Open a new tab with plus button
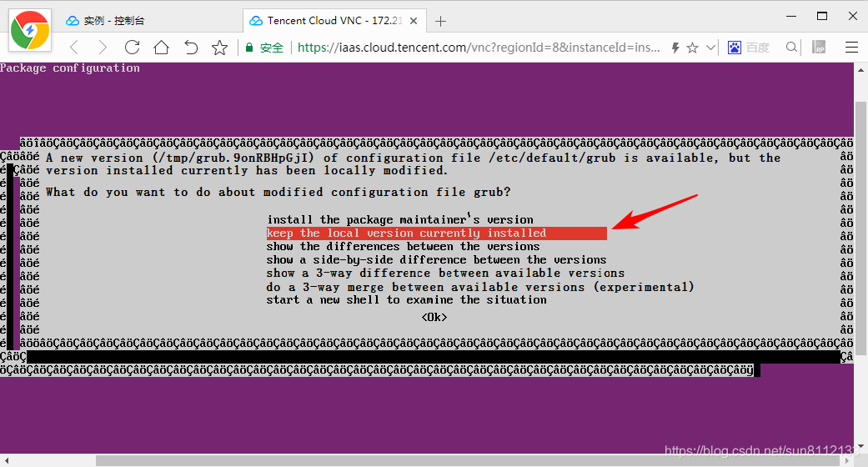The width and height of the screenshot is (868, 467). [440, 21]
